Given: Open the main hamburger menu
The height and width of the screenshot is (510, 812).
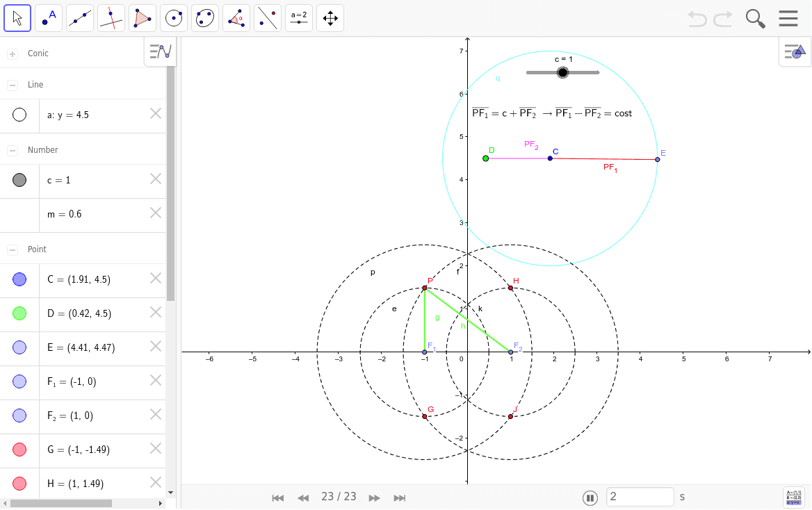Looking at the screenshot, I should point(788,18).
